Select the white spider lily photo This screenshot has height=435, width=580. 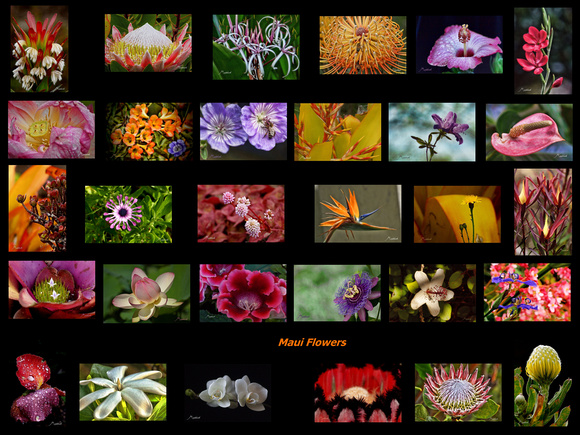click(256, 47)
